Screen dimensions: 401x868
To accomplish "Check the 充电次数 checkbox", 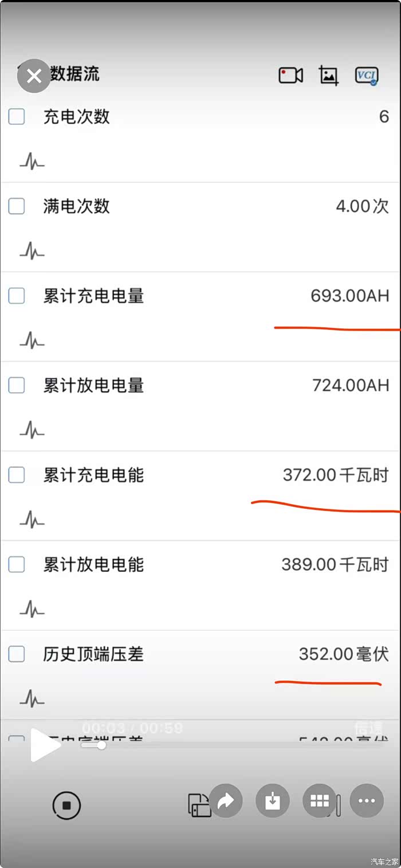I will point(17,117).
